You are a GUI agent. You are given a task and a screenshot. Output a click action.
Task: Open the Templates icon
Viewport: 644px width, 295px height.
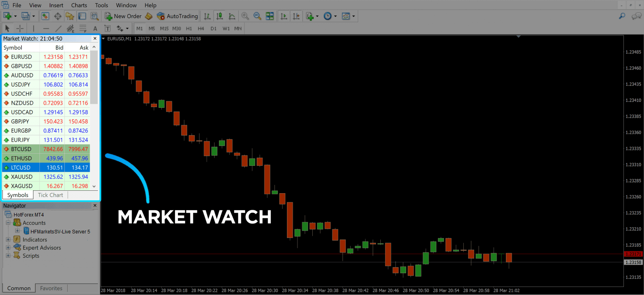pyautogui.click(x=346, y=16)
